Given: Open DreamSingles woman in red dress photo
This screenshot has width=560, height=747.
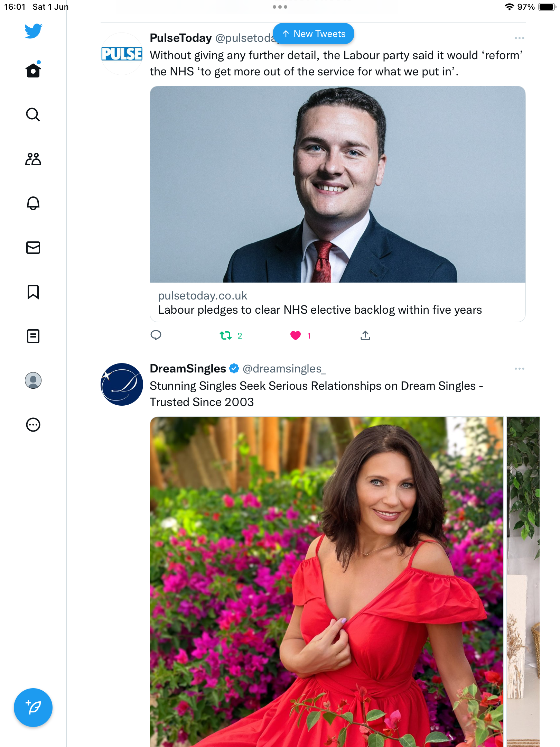Looking at the screenshot, I should pyautogui.click(x=326, y=582).
